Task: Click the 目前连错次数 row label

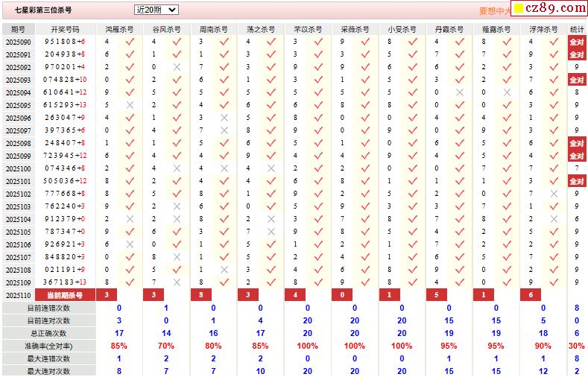Action: tap(48, 308)
